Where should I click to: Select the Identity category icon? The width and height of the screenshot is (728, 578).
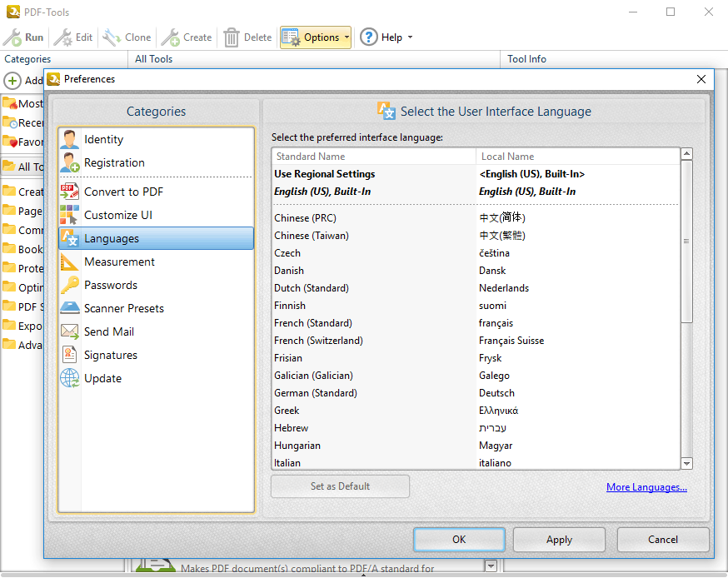click(70, 140)
